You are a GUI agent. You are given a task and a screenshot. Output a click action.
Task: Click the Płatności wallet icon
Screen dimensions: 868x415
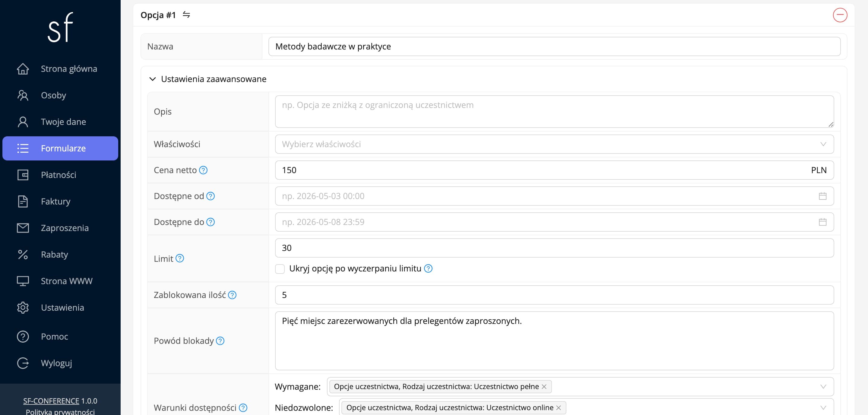click(23, 175)
